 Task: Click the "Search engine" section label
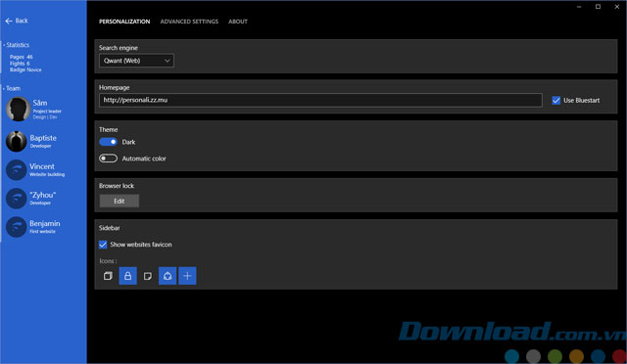click(x=119, y=48)
